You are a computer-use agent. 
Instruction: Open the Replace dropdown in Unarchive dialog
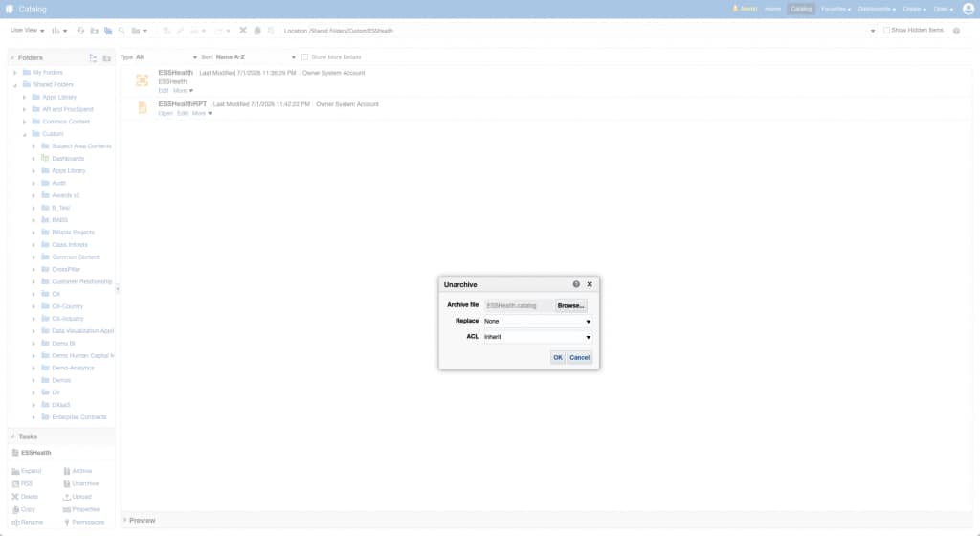coord(538,321)
